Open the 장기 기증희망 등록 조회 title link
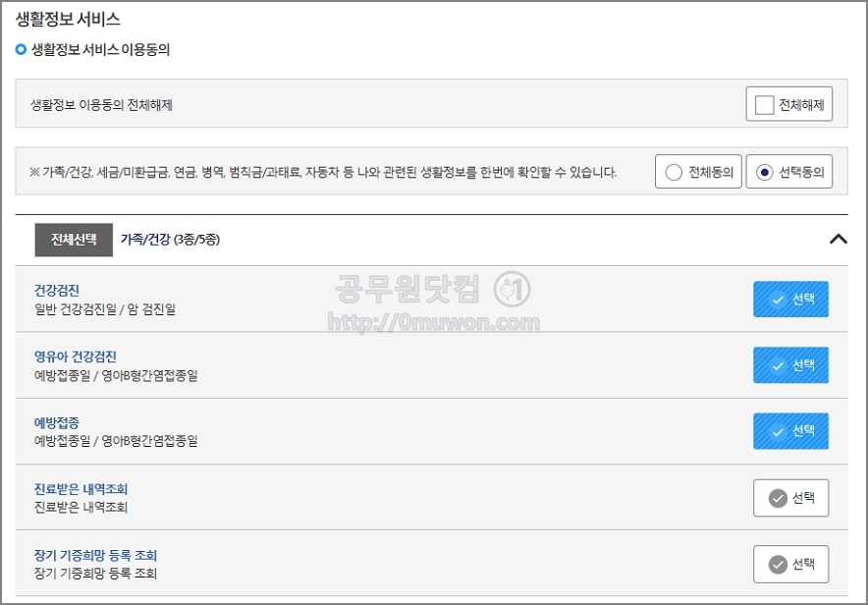868x605 pixels. 96,555
